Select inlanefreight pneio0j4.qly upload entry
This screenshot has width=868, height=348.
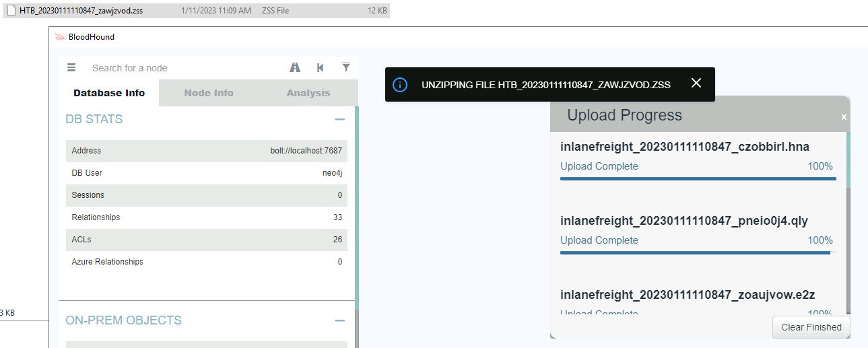tap(684, 221)
